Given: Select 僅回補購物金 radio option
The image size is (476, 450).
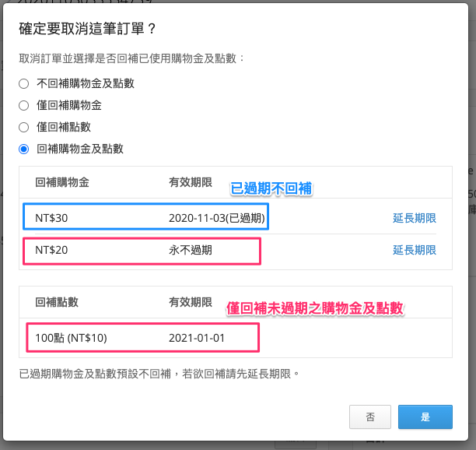Looking at the screenshot, I should point(23,105).
